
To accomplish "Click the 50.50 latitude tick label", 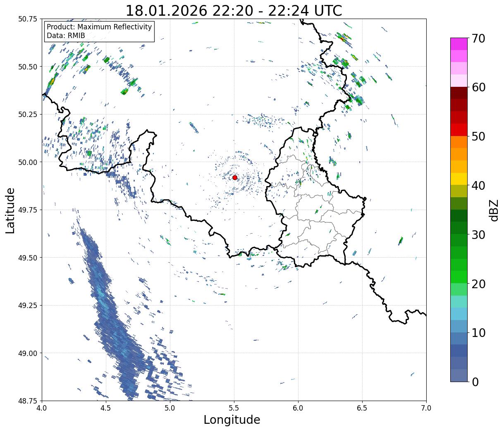I will [27, 67].
